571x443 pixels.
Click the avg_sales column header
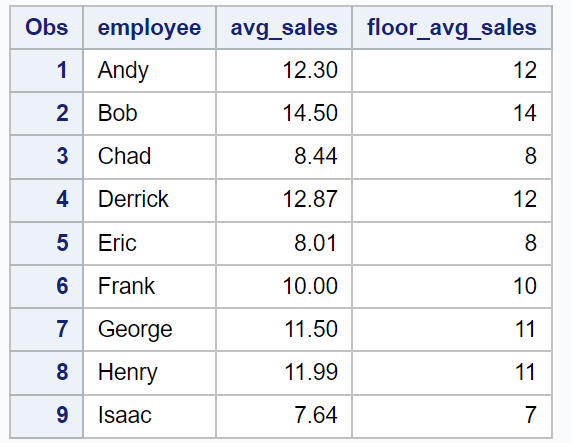[284, 27]
